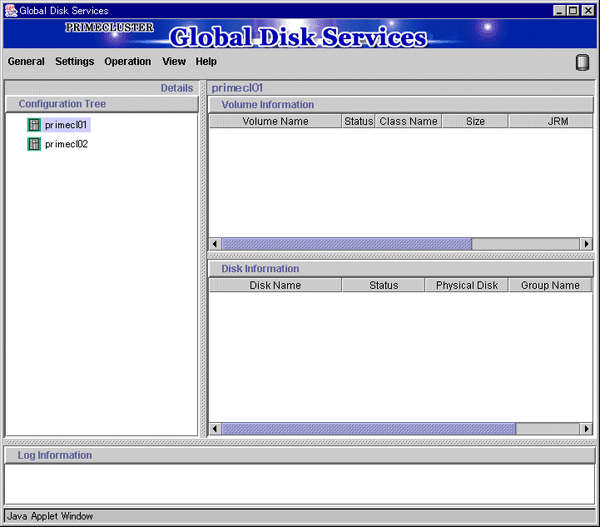The width and height of the screenshot is (600, 527).
Task: Click the Details label above the tree
Action: pyautogui.click(x=177, y=88)
